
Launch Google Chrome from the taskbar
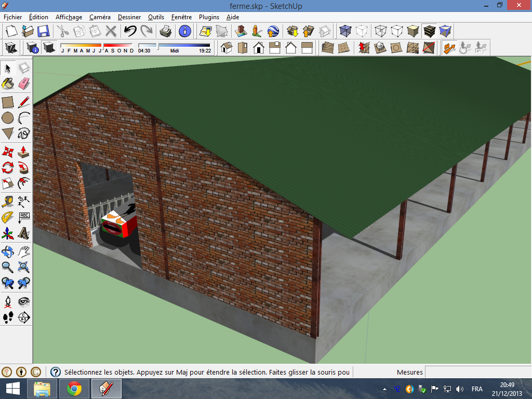tap(74, 389)
